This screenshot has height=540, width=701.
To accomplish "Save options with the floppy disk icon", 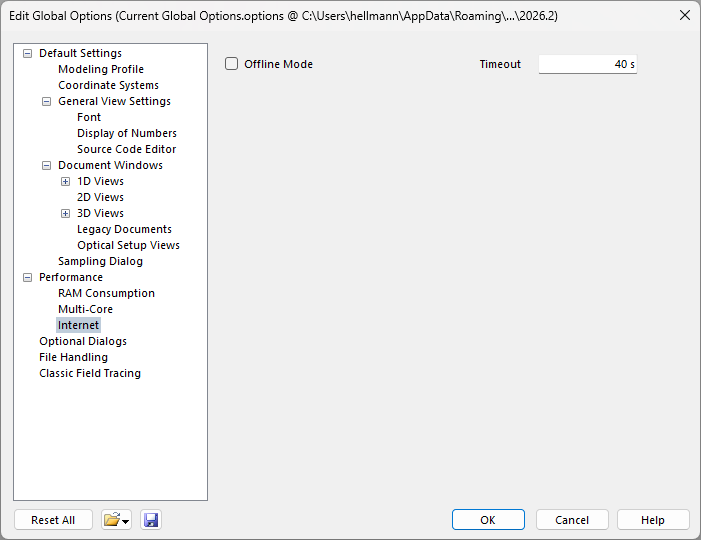I will pyautogui.click(x=151, y=520).
